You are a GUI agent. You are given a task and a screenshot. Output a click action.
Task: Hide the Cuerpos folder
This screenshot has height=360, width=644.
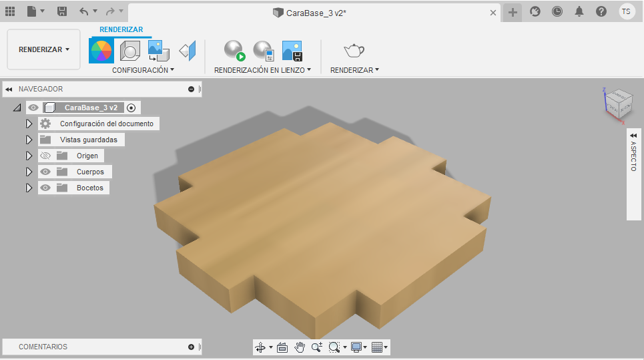click(x=45, y=172)
